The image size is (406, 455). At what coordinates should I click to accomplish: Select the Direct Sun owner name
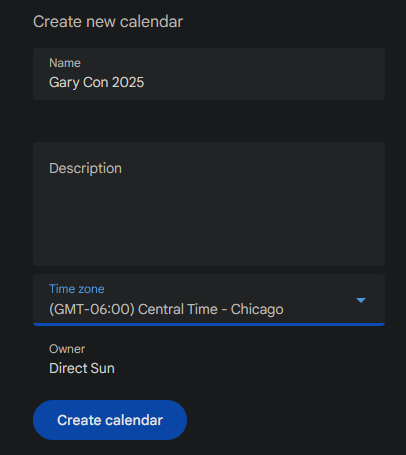click(82, 368)
